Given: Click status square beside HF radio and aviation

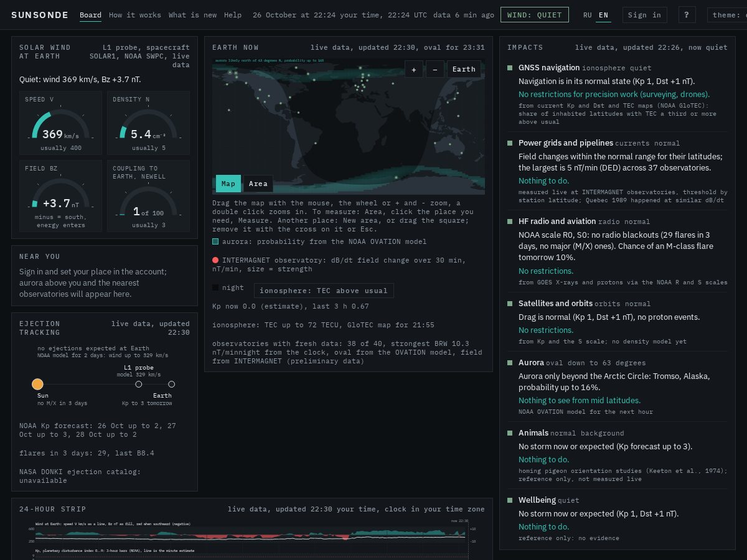Looking at the screenshot, I should click(x=510, y=222).
